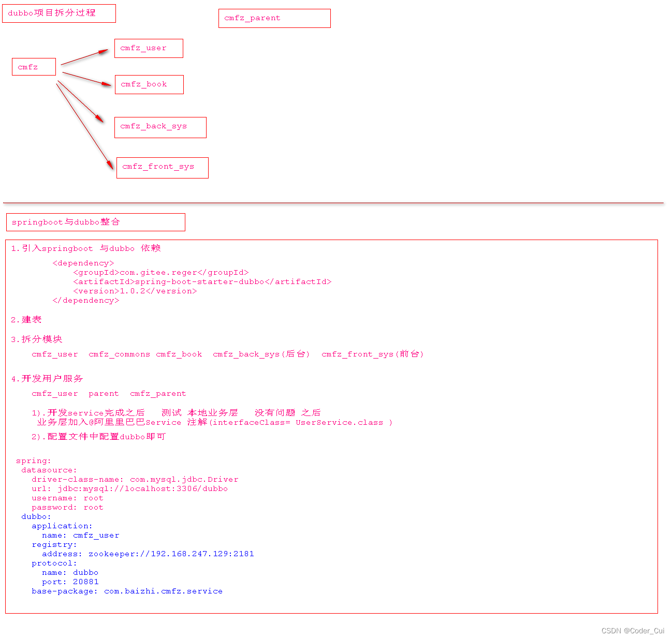Click step '4.开发用户服务'
Screen dimensions: 672x639
(47, 379)
